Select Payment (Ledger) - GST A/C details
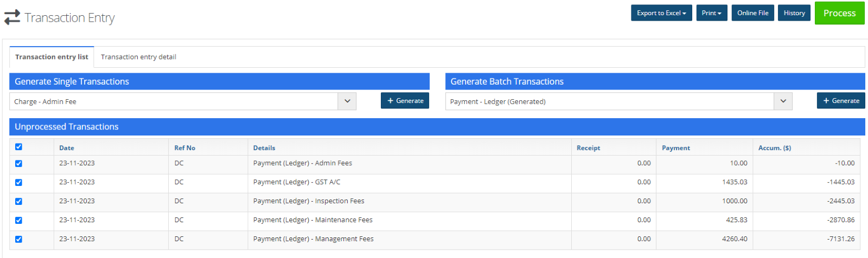This screenshot has height=258, width=868. (x=297, y=182)
